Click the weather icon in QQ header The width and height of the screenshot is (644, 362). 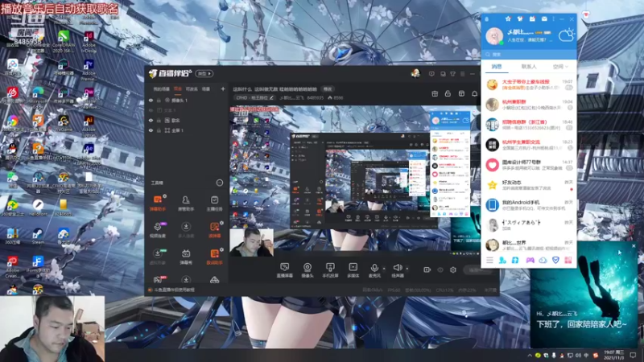tap(566, 35)
